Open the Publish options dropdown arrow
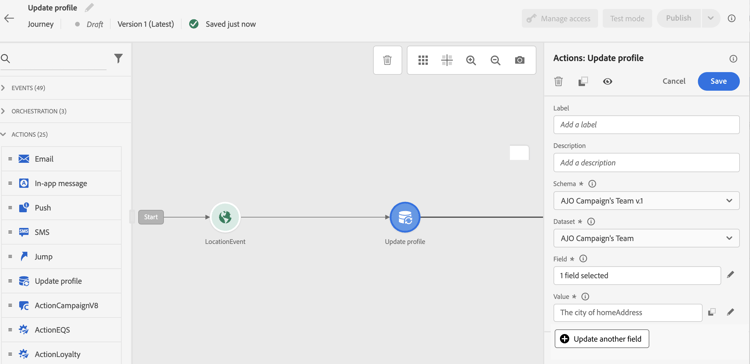Image resolution: width=750 pixels, height=364 pixels. click(711, 18)
